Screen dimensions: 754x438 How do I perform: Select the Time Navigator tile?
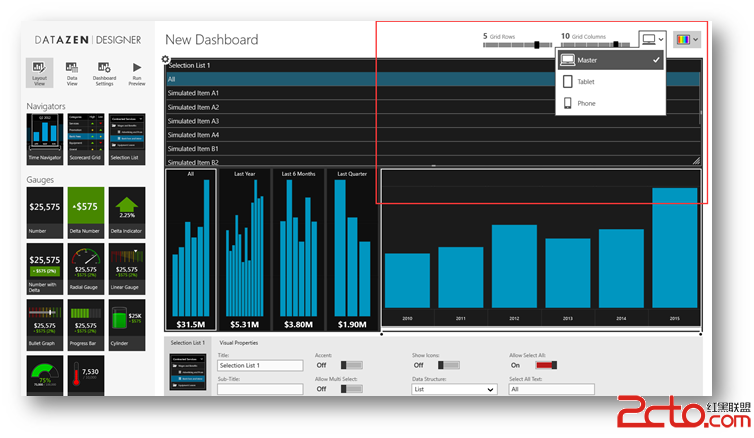(45, 139)
